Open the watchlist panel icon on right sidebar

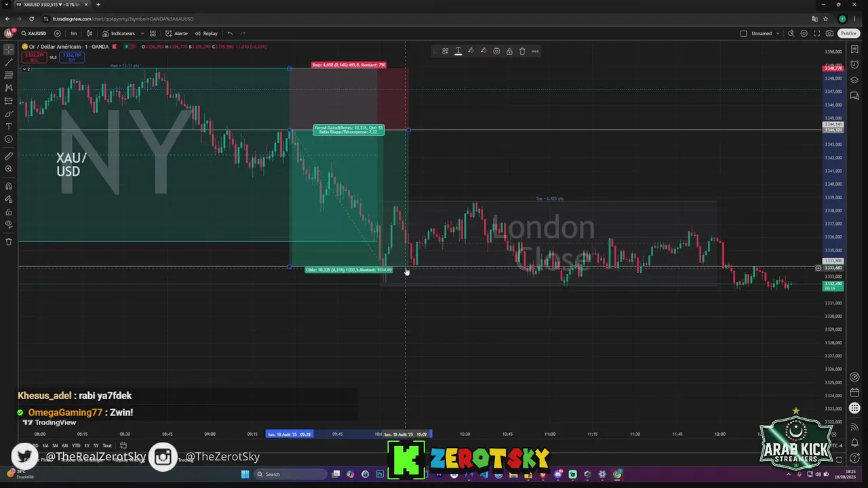pyautogui.click(x=854, y=51)
